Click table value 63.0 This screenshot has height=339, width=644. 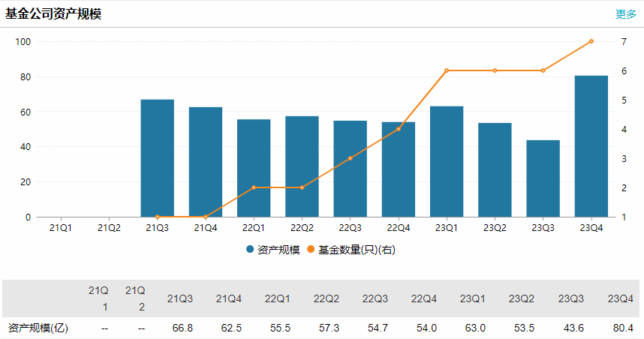475,328
